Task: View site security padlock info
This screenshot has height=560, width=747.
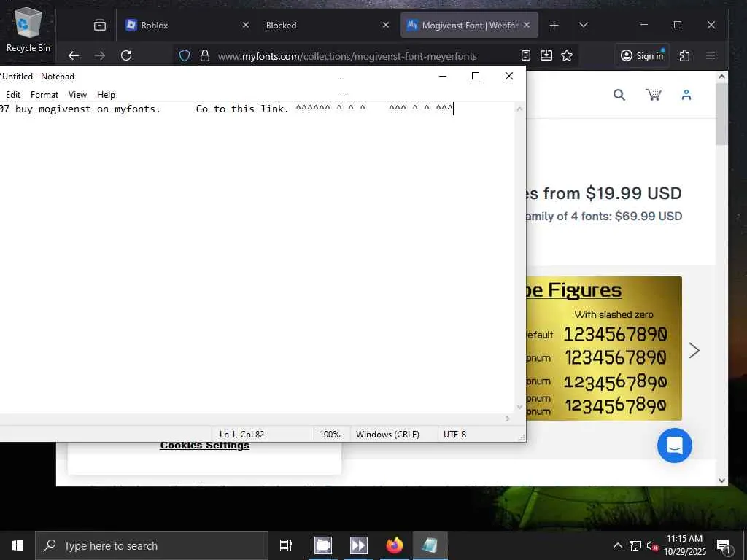Action: point(205,55)
